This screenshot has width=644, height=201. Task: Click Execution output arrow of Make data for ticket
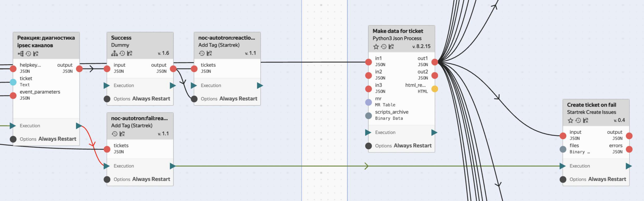pyautogui.click(x=434, y=132)
